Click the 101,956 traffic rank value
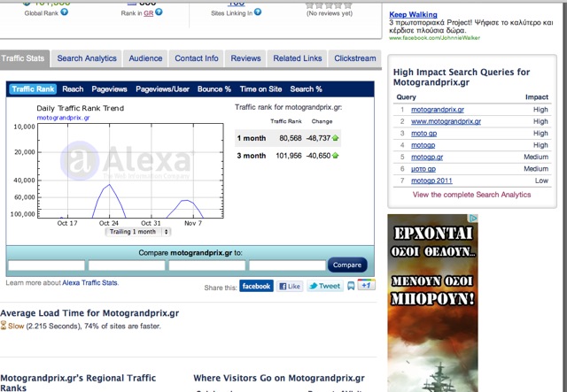The width and height of the screenshot is (567, 392). [x=289, y=156]
